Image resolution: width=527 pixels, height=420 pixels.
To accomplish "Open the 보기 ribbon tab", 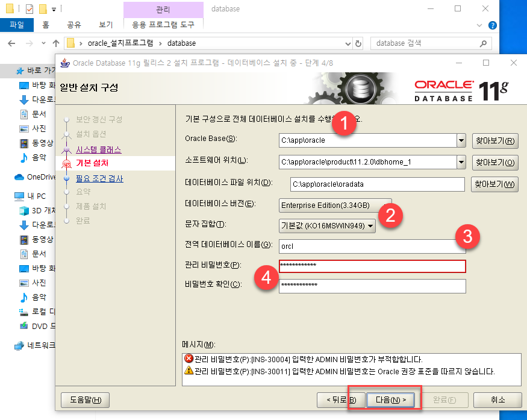I will (x=106, y=25).
